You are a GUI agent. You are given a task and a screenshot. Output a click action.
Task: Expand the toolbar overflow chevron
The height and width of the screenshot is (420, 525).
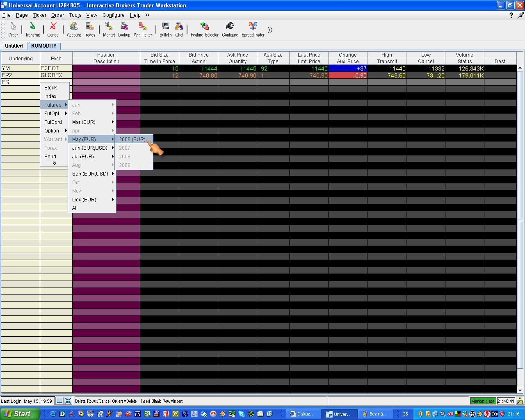pos(270,30)
